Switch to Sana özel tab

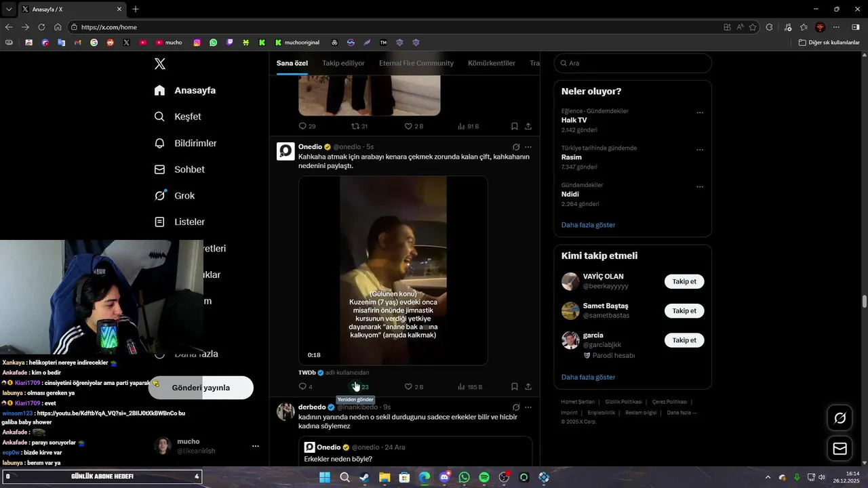[x=292, y=63]
